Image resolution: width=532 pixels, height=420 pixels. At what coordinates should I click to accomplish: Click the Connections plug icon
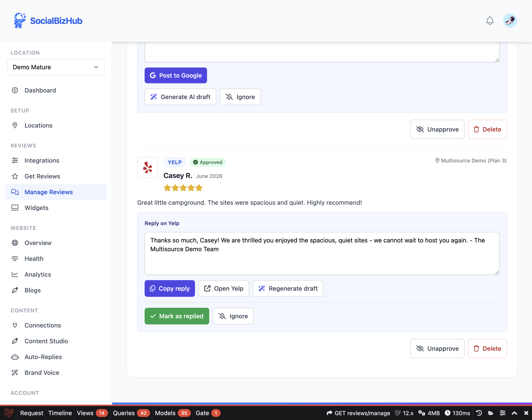[15, 325]
